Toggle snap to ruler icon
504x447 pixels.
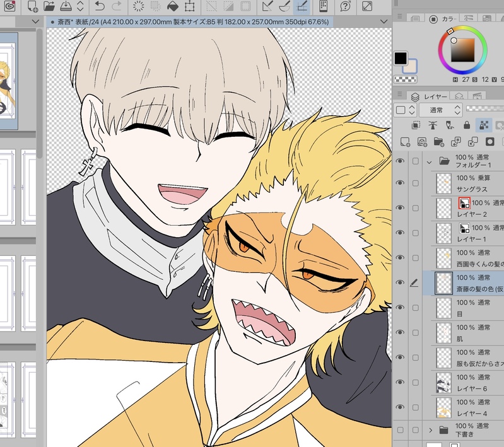267,6
